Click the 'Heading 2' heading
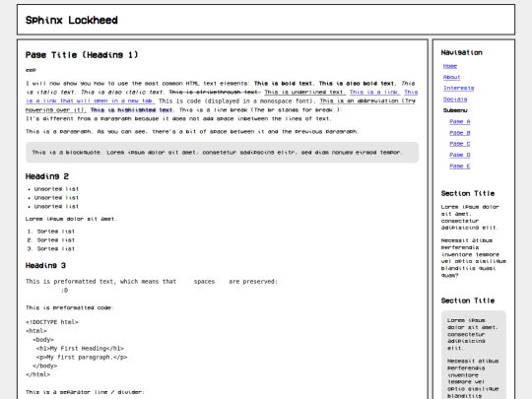The width and height of the screenshot is (532, 399). click(x=47, y=176)
